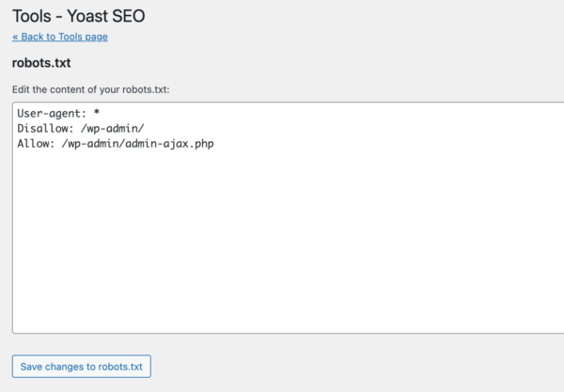Save changes to robots.txt

coord(81,366)
